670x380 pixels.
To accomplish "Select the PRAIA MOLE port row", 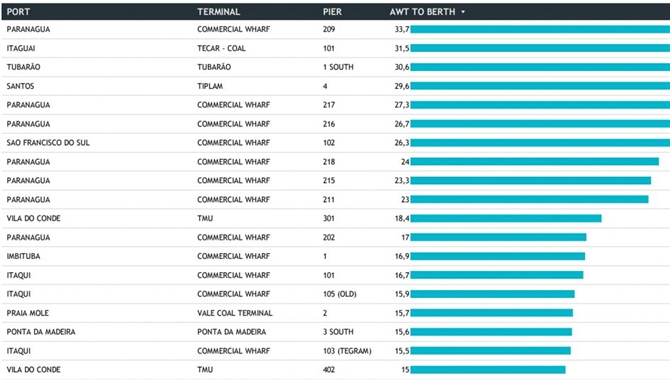I will pos(335,313).
